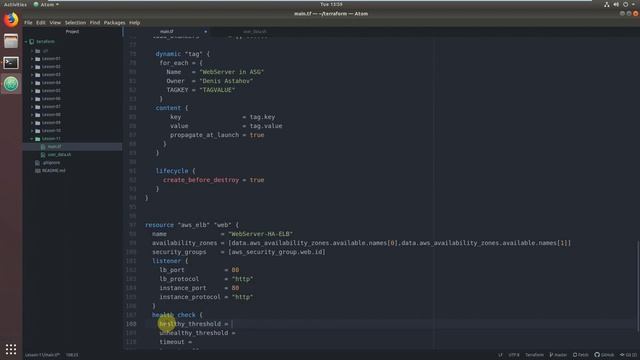This screenshot has height=360, width=640.
Task: Select the Lesson-04 folder
Action: pos(51,82)
